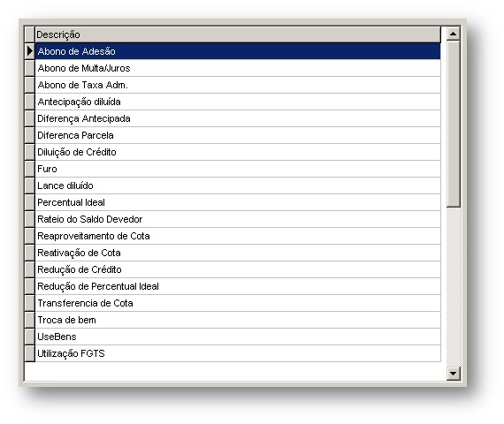Select the Diferença Antecipada row
Image resolution: width=504 pixels, height=424 pixels.
238,118
